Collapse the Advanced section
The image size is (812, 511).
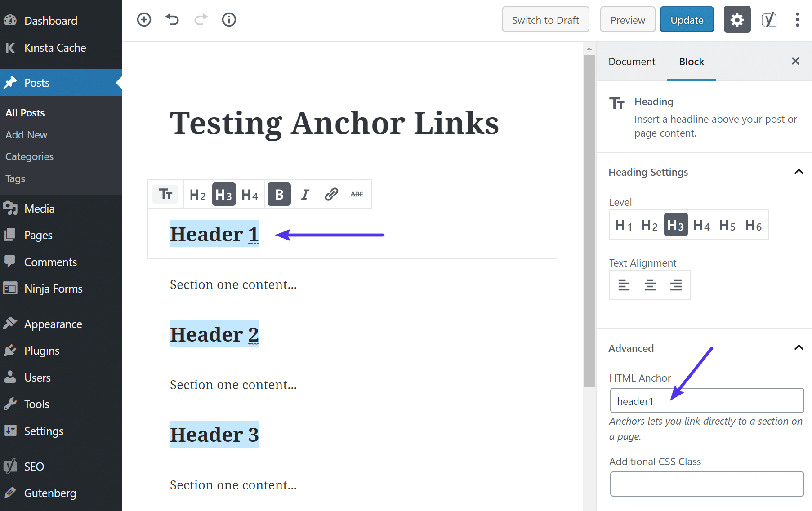[x=799, y=347]
